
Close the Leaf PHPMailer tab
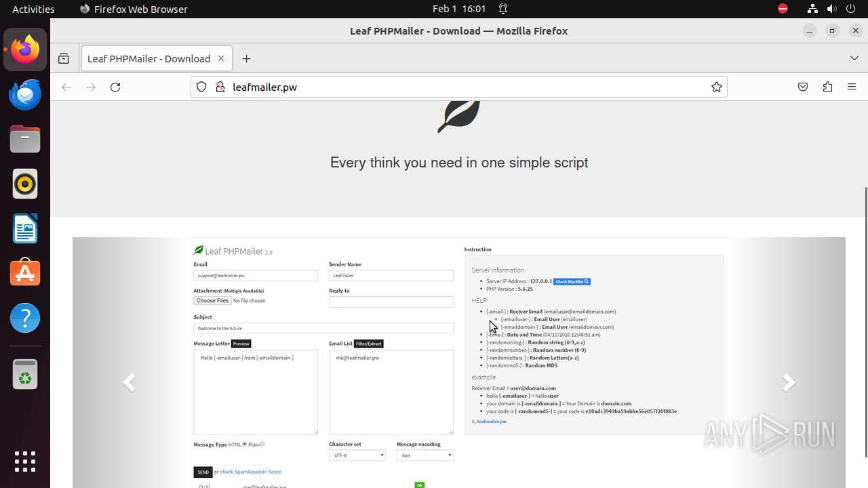pos(221,59)
